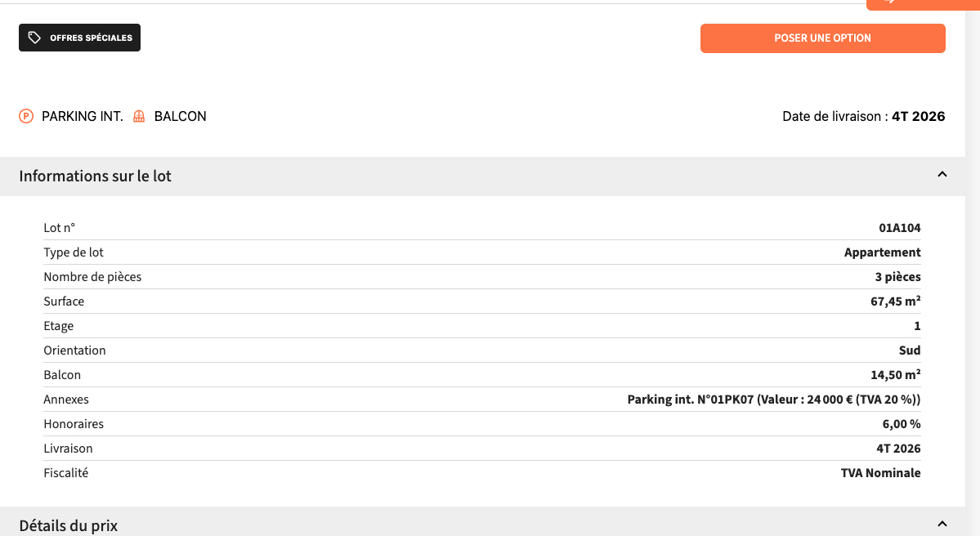Click the TVA Nominale fiscalité value

(880, 473)
